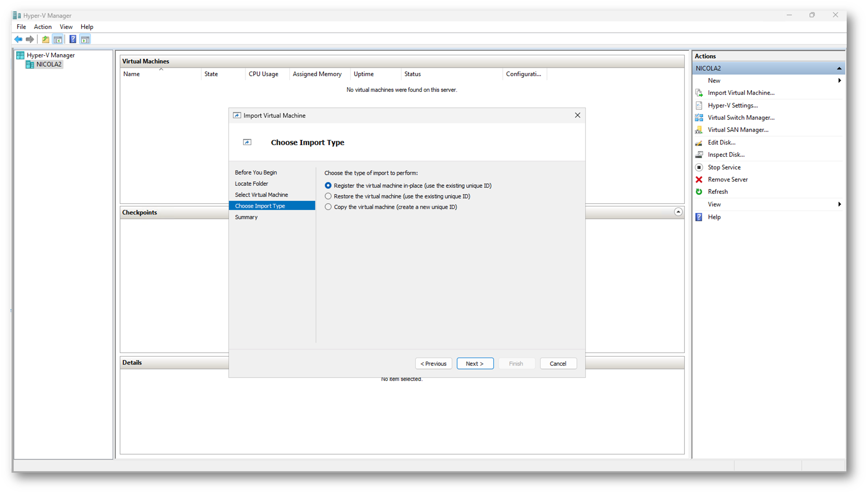The height and width of the screenshot is (494, 868).
Task: Open the View menu in the menu bar
Action: [66, 27]
